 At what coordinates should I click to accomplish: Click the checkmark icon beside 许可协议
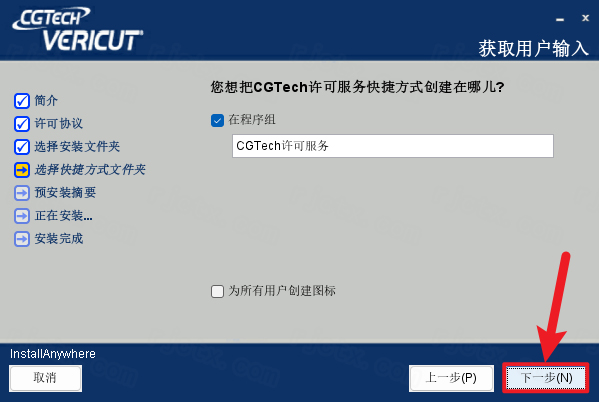pyautogui.click(x=22, y=124)
